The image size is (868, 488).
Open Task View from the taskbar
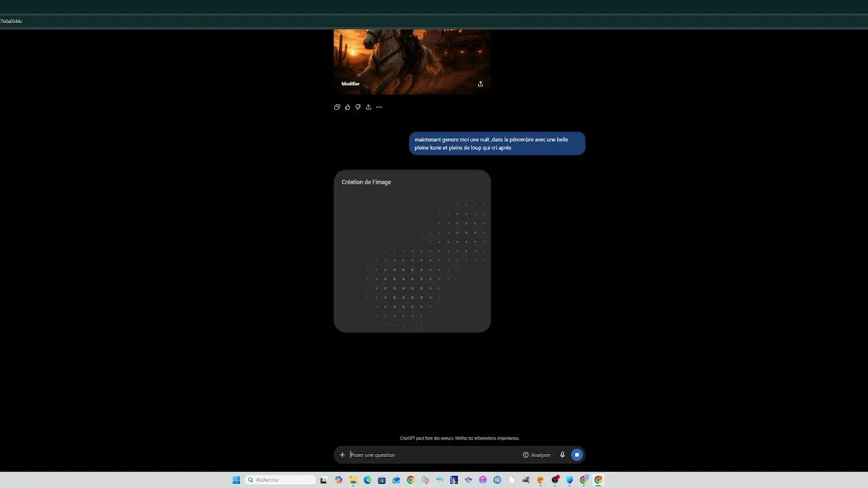click(x=324, y=480)
